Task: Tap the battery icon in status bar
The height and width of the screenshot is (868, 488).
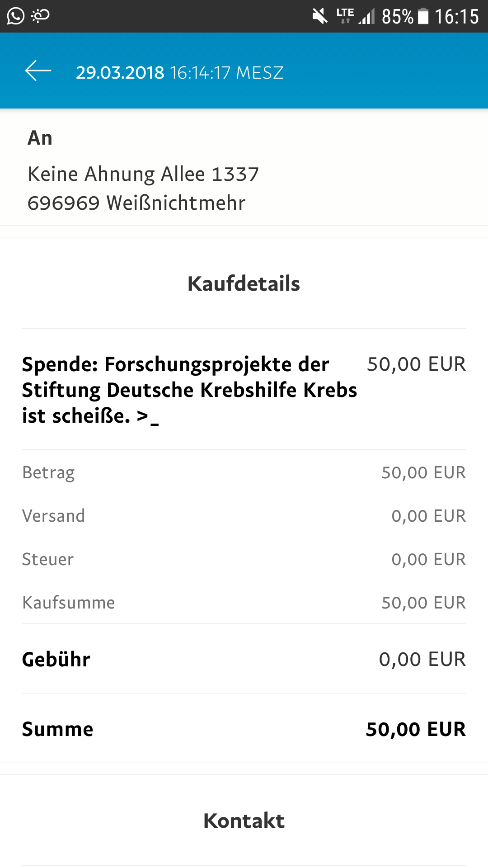Action: (x=423, y=16)
